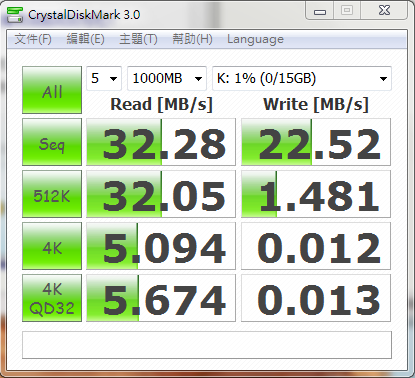This screenshot has width=415, height=378.
Task: Open the 文件(F) menu
Action: (x=33, y=39)
